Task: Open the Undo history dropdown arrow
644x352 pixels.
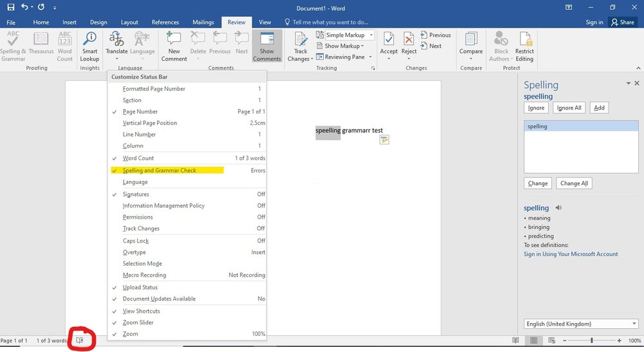Action: [x=32, y=7]
